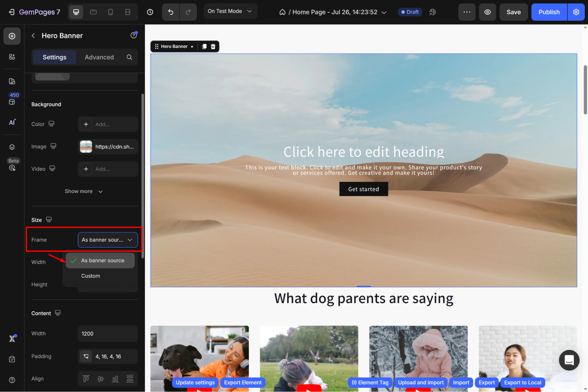Open the Frame size dropdown
The image size is (588, 392).
[108, 240]
